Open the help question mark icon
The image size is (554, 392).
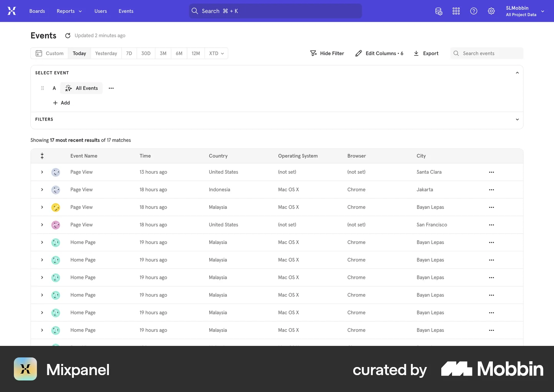click(474, 11)
